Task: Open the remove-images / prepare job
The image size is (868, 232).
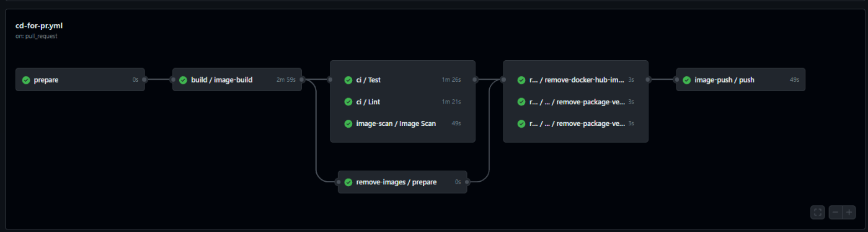Action: [x=402, y=182]
